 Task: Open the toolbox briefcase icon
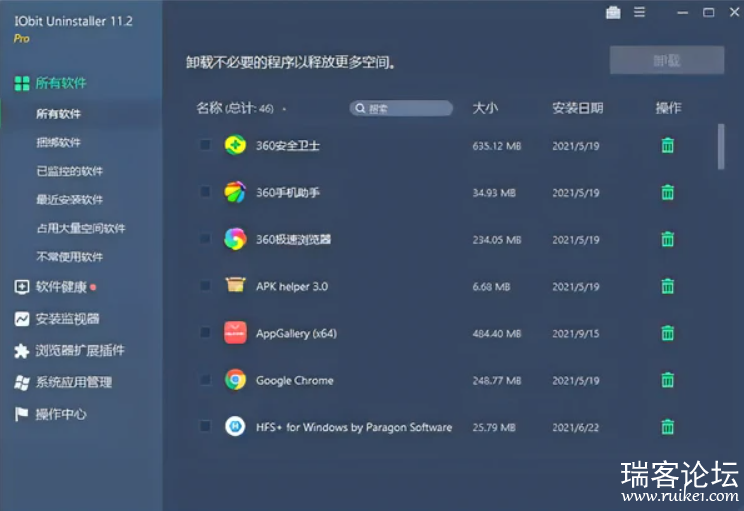(x=613, y=12)
